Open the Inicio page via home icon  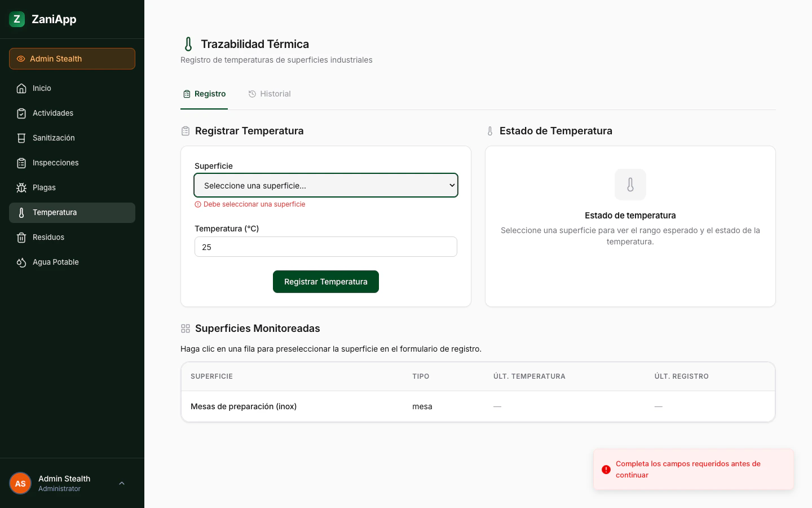click(x=21, y=88)
